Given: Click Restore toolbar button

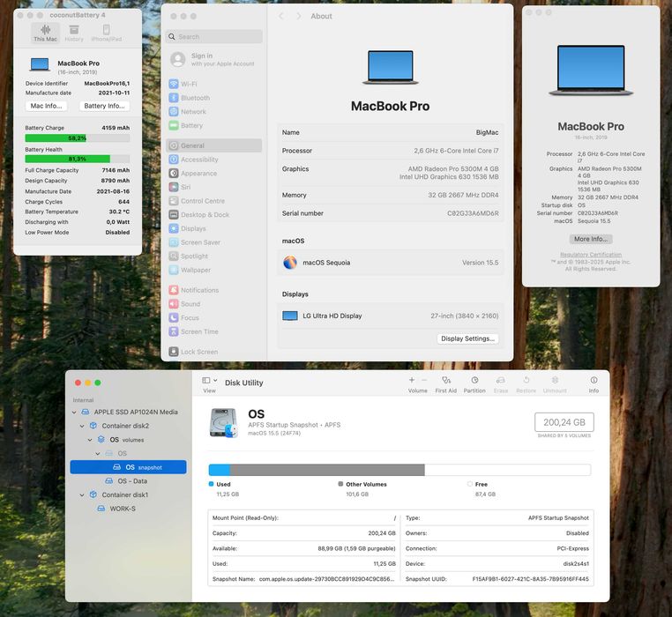Looking at the screenshot, I should tap(526, 384).
